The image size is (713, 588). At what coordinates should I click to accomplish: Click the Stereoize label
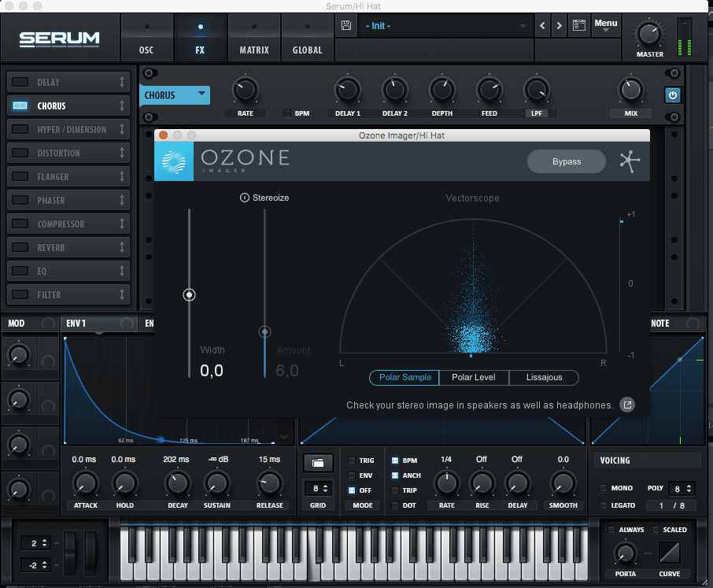(271, 198)
